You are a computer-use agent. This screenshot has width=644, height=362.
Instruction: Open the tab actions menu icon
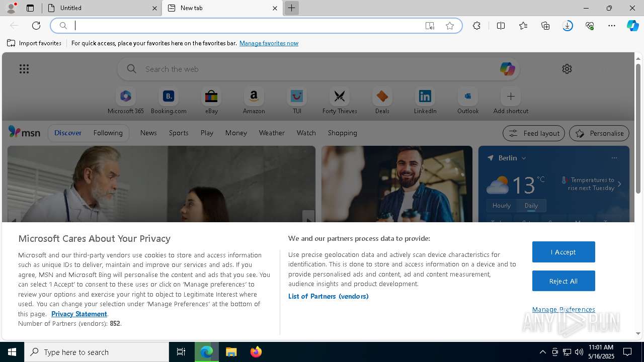click(x=30, y=8)
